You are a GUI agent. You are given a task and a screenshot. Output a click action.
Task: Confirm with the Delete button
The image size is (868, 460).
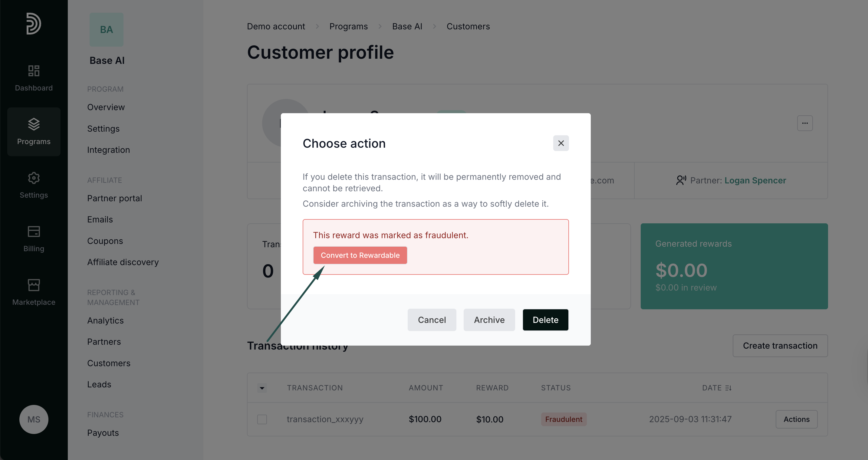[545, 320]
